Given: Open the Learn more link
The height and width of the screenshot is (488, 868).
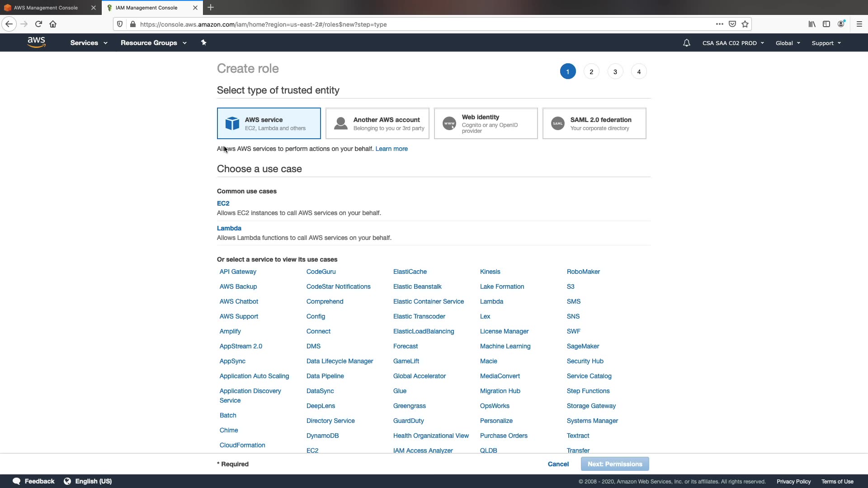Looking at the screenshot, I should (391, 149).
